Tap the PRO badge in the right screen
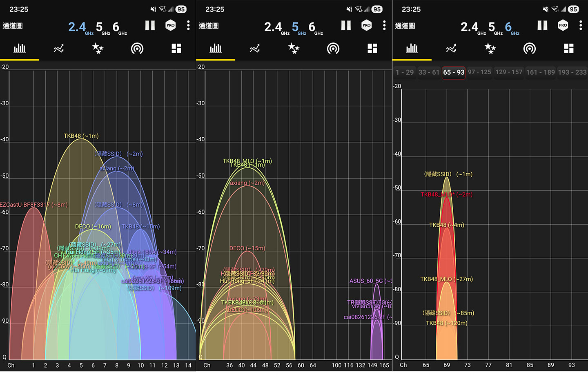 point(563,25)
